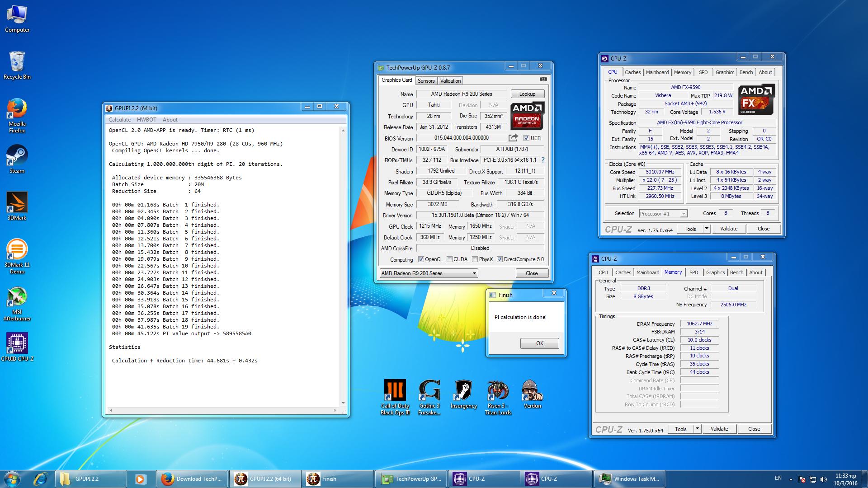Screen dimensions: 868x488
Task: Launch Risen 3 Titan Lords shortcut
Action: pos(498,398)
